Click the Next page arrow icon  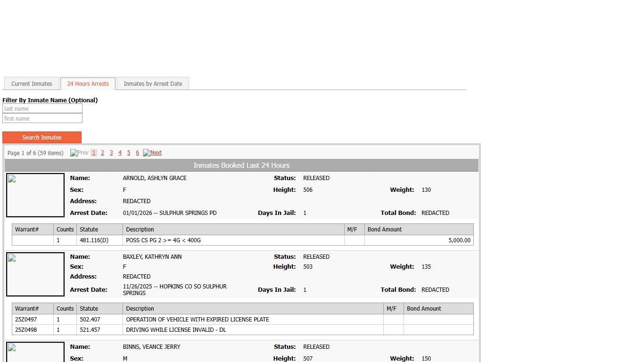(147, 153)
